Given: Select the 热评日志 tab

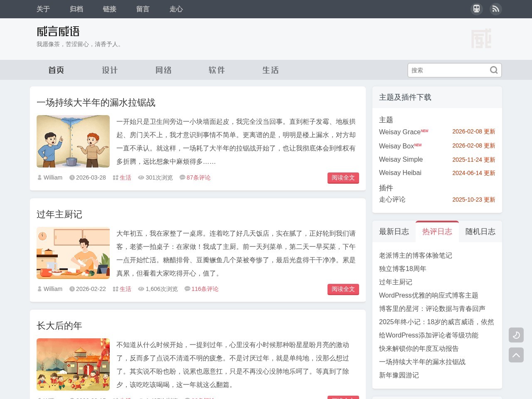Looking at the screenshot, I should pyautogui.click(x=437, y=232).
